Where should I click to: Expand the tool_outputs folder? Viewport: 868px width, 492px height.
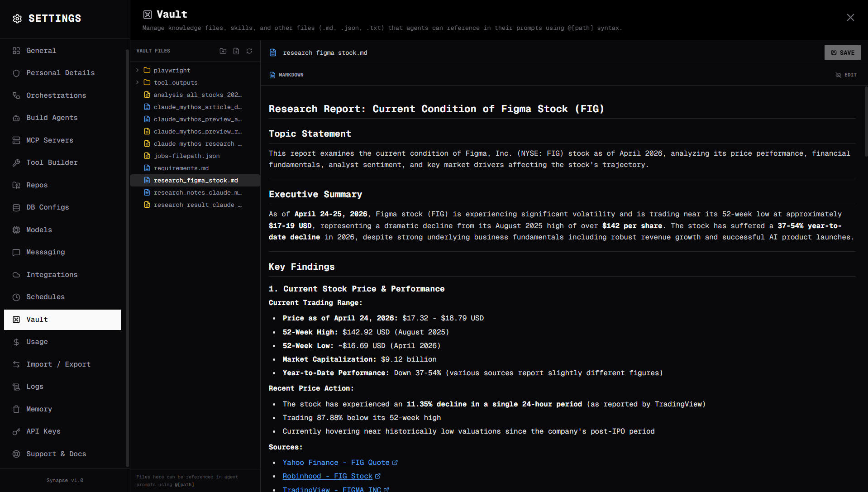(x=138, y=82)
